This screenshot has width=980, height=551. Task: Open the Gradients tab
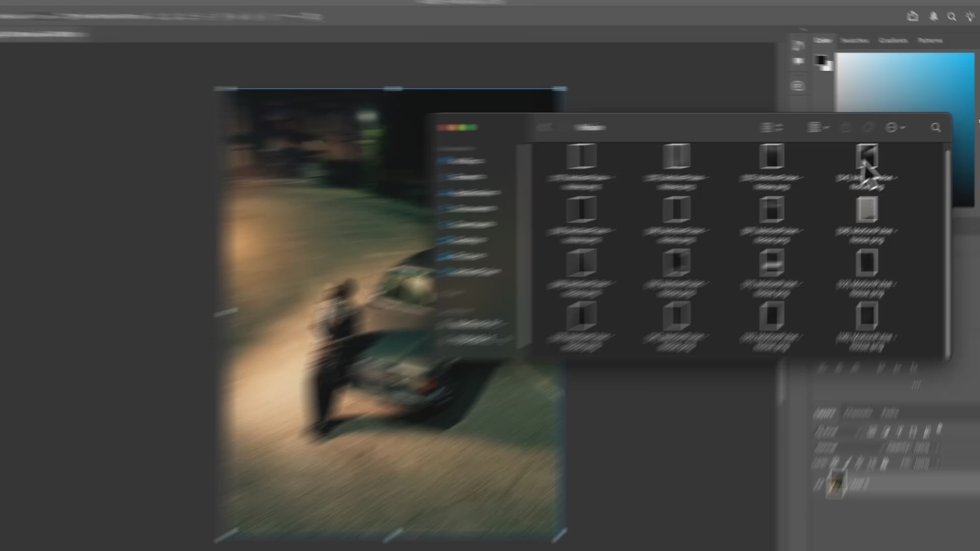[893, 40]
